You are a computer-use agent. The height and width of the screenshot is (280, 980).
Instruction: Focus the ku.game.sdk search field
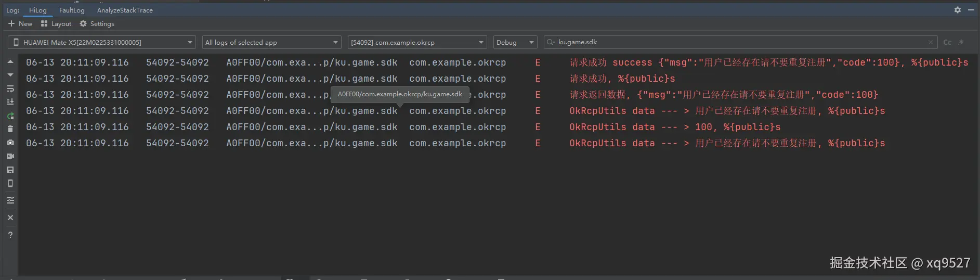point(740,42)
